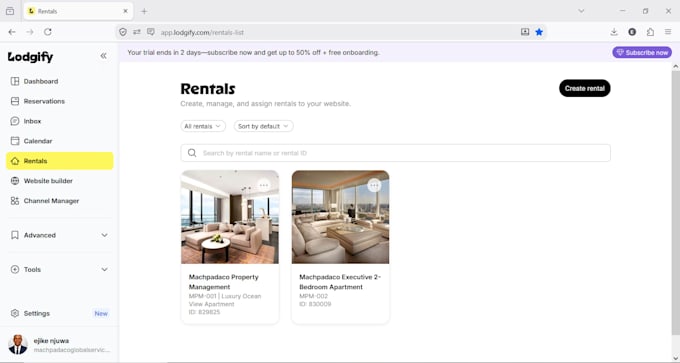Open ejike njuwa profile avatar

pos(18,345)
